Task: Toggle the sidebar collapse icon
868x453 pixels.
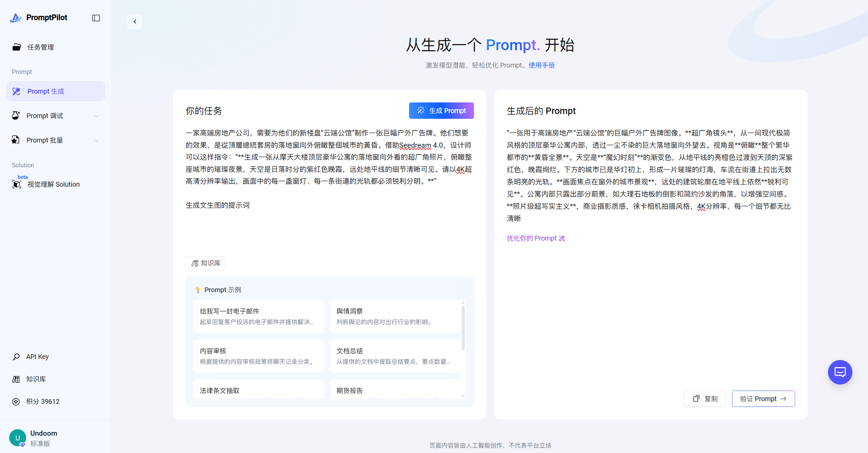Action: click(96, 18)
